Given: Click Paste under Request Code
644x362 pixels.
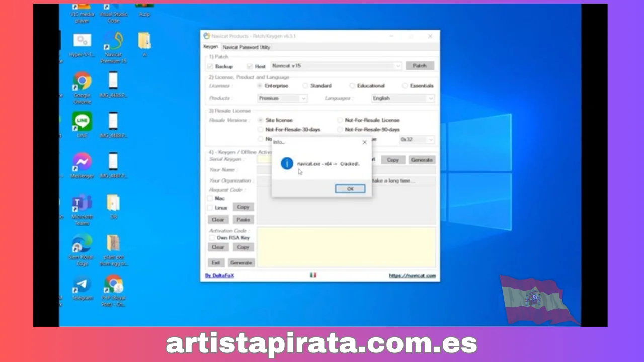Looking at the screenshot, I should point(243,220).
